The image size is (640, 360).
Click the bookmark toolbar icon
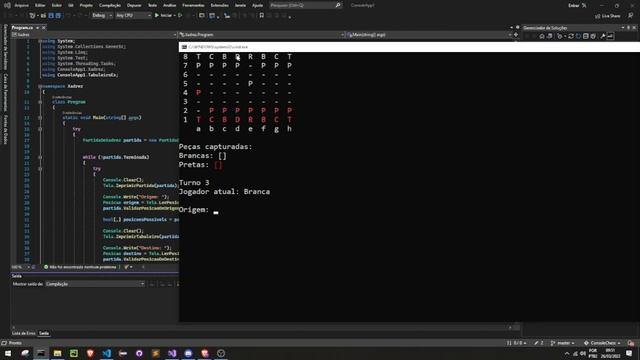click(x=262, y=16)
